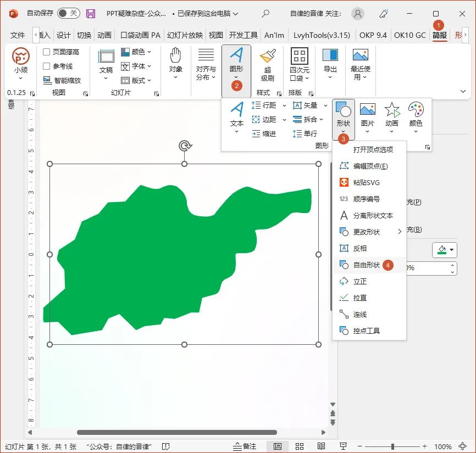Click the 备注 notes button
Viewport: 476px width, 453px height.
[x=245, y=446]
